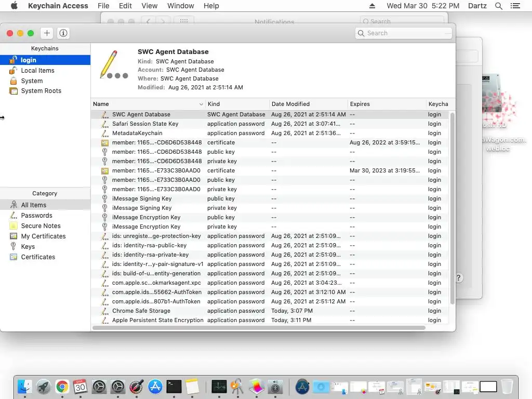532x399 pixels.
Task: Open Notification Center list icon
Action: pos(515,6)
